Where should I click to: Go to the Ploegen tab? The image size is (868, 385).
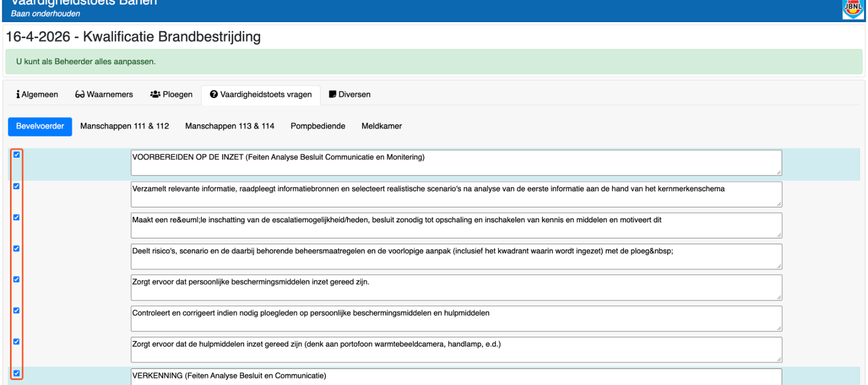click(x=171, y=95)
